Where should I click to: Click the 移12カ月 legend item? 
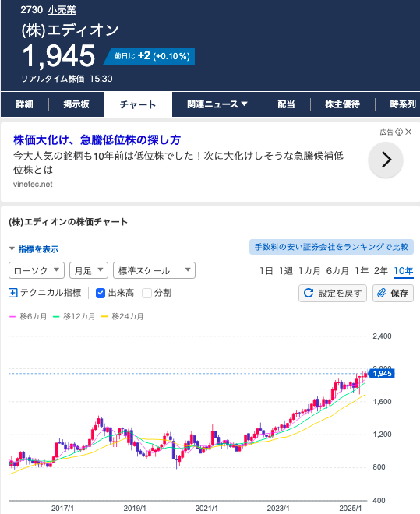pos(74,317)
